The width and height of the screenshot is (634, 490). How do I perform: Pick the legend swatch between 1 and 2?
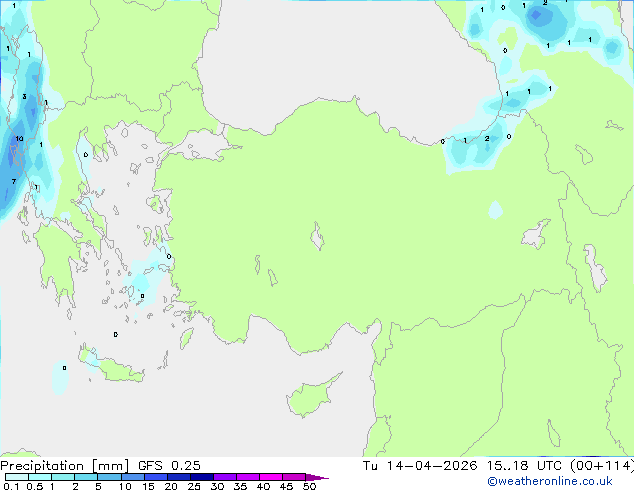coord(63,477)
